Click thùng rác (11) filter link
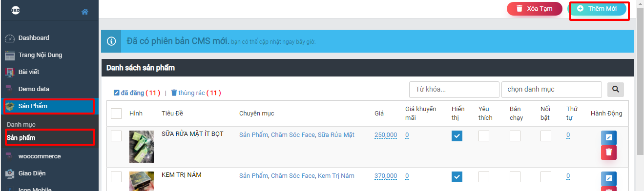Image resolution: width=644 pixels, height=191 pixels. tap(196, 93)
